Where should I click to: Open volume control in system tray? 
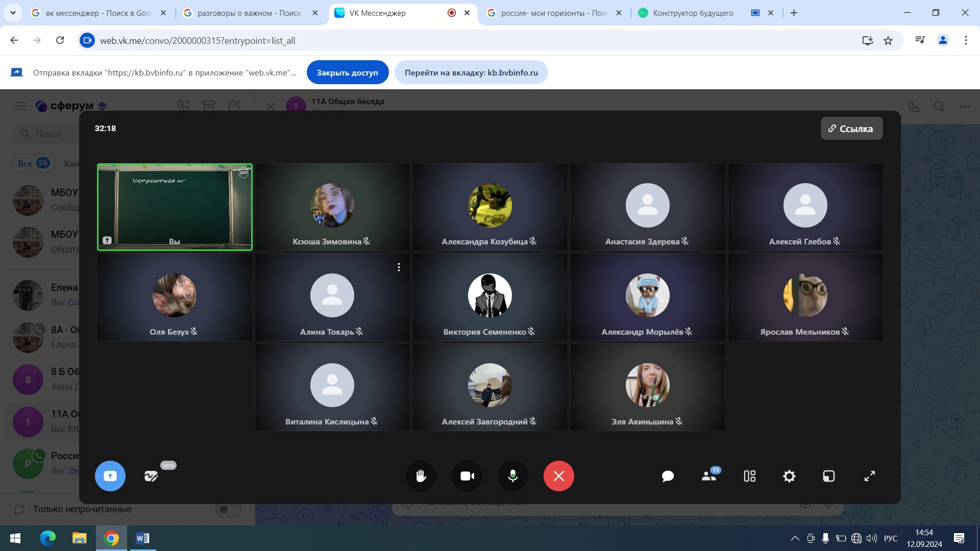[872, 538]
